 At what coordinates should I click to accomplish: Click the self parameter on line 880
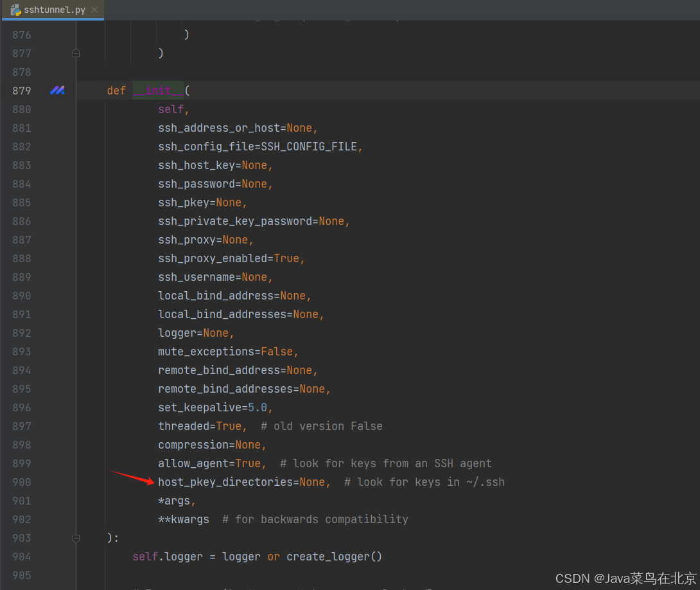coord(171,109)
